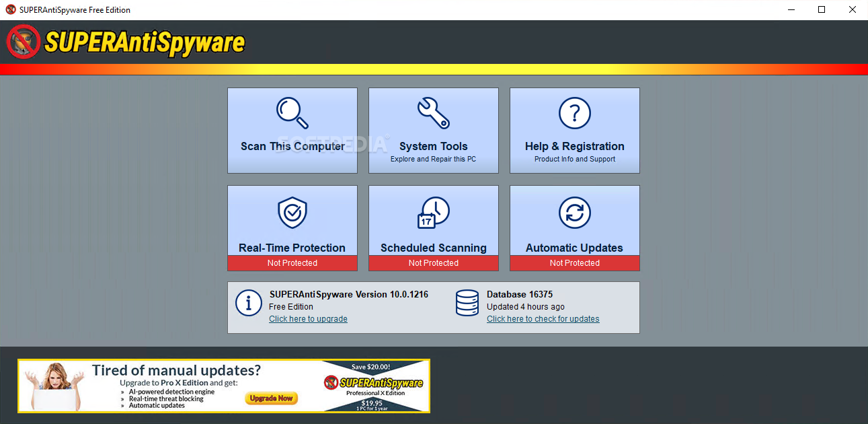Click the database stack icon
This screenshot has height=424, width=868.
pyautogui.click(x=467, y=304)
